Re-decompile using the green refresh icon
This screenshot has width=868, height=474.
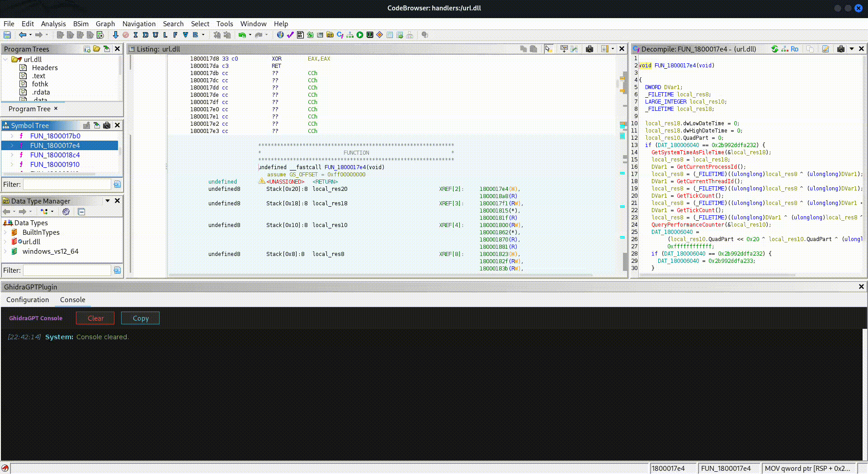[x=775, y=49]
